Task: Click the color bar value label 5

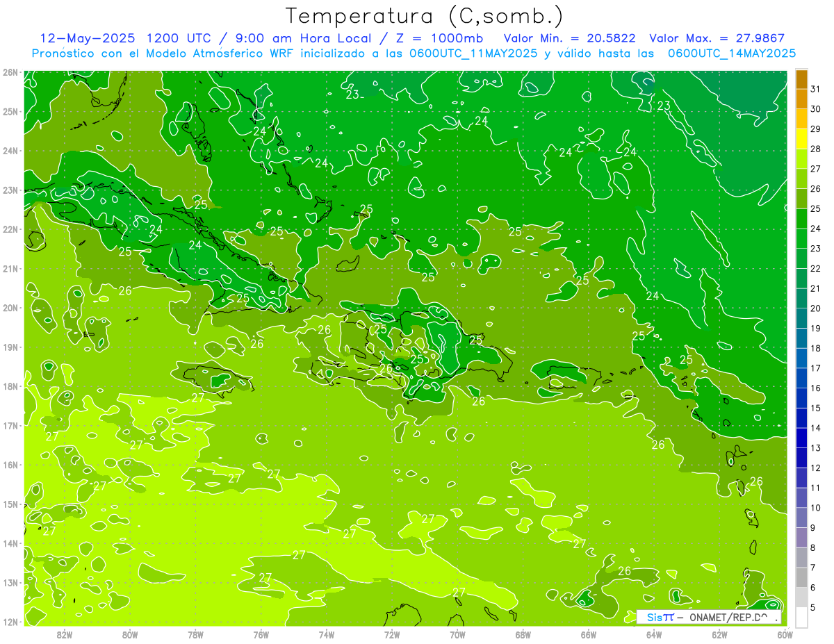Action: [812, 607]
